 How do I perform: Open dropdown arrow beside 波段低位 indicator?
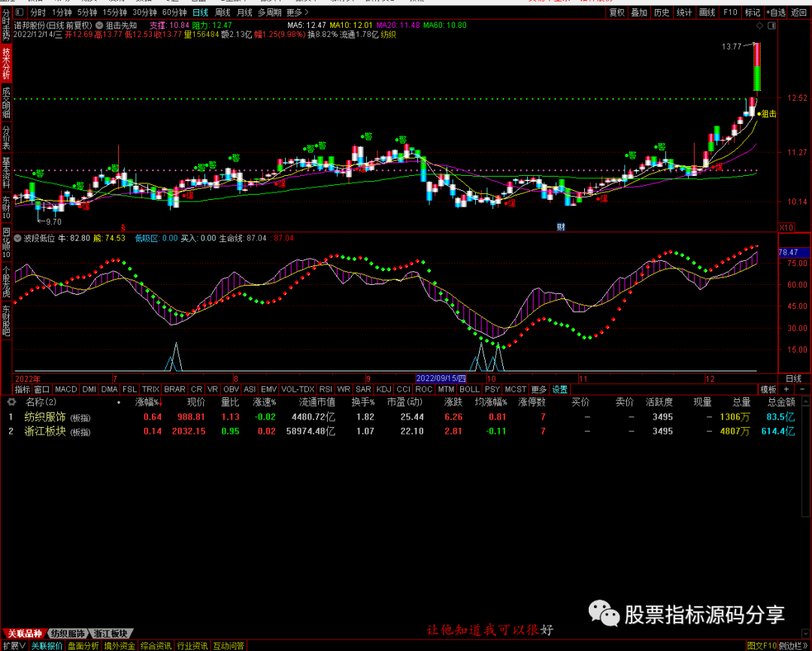pyautogui.click(x=18, y=238)
